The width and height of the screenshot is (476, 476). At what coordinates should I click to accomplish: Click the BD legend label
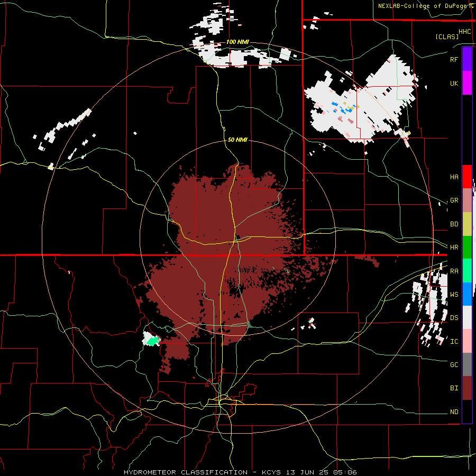tap(454, 224)
